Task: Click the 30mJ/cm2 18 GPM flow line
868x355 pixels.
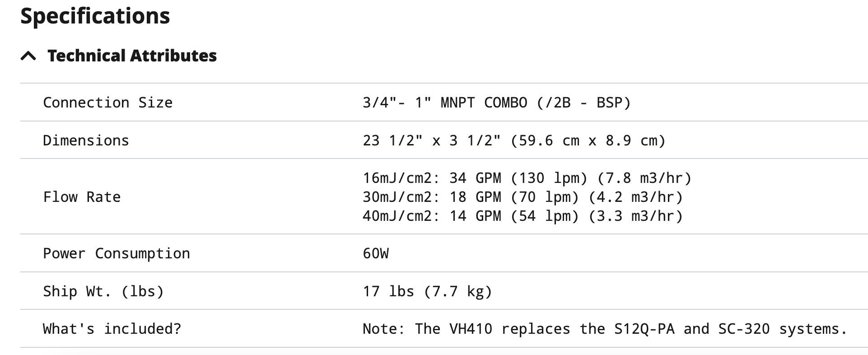Action: [523, 197]
